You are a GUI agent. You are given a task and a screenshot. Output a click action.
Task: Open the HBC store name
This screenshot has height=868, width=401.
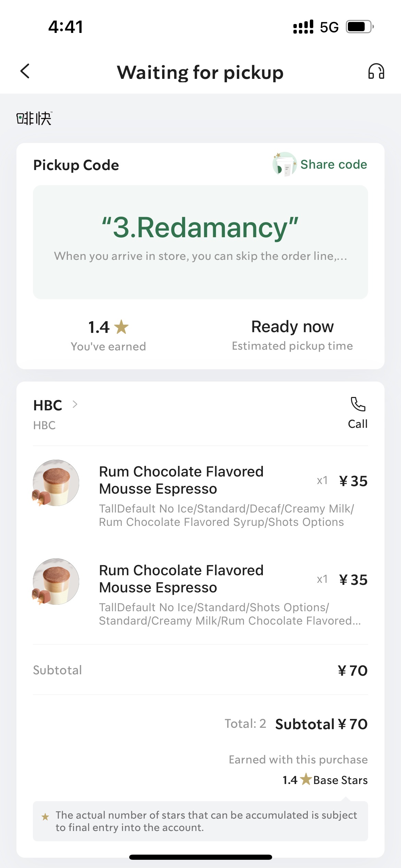click(x=48, y=405)
